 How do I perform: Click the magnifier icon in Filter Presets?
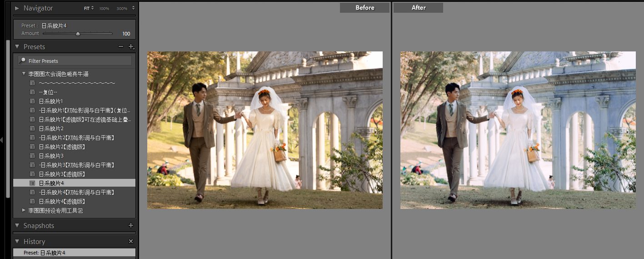pos(22,61)
